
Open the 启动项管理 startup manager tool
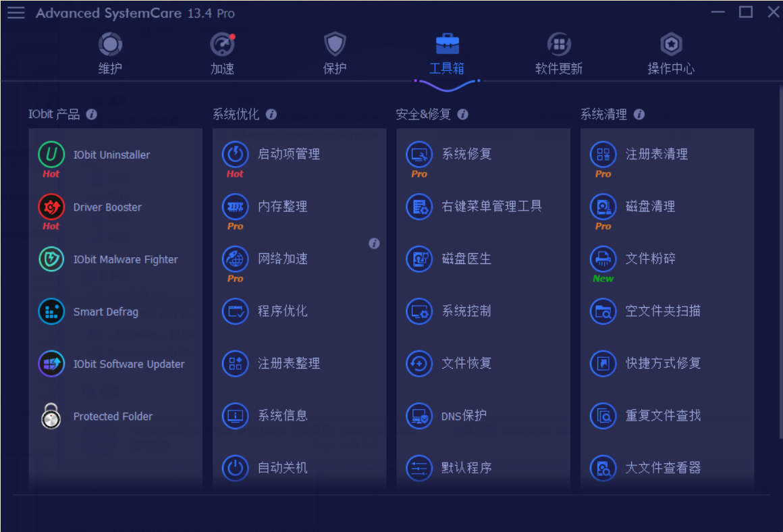[x=272, y=153]
